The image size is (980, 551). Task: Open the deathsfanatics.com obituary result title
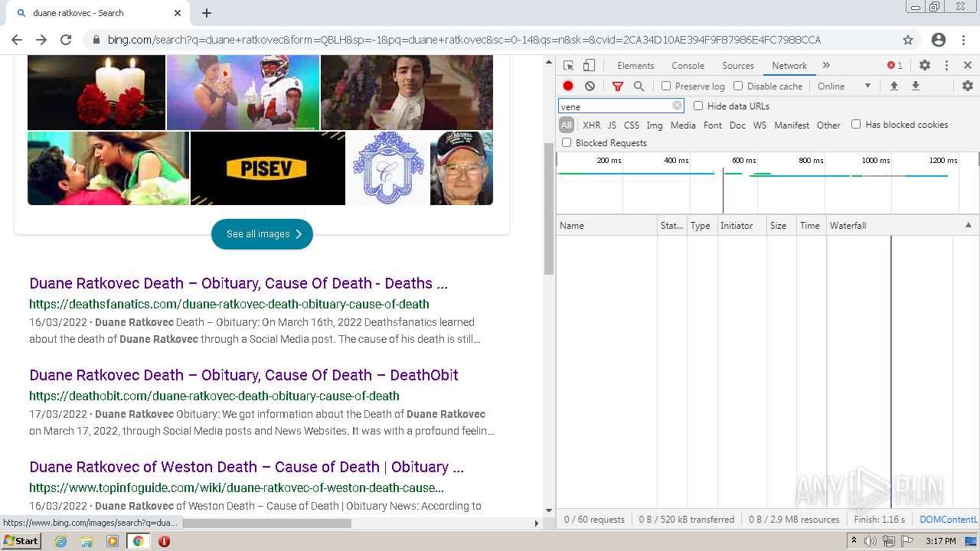pos(238,283)
